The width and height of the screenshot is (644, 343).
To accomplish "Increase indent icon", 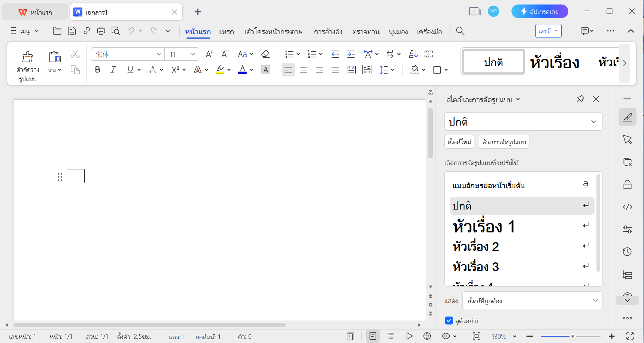I will click(351, 54).
